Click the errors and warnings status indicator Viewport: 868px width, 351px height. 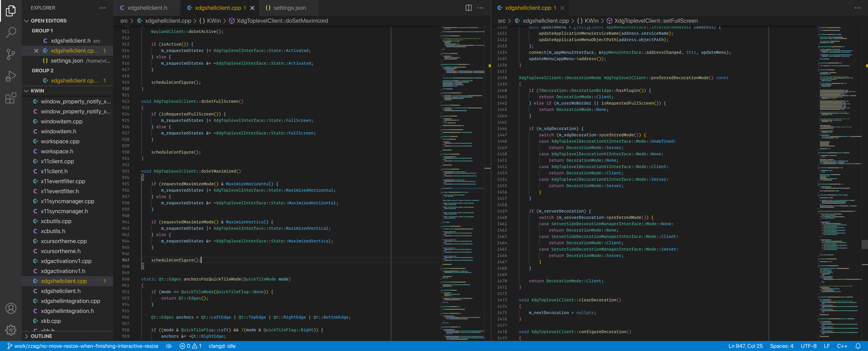(x=190, y=346)
